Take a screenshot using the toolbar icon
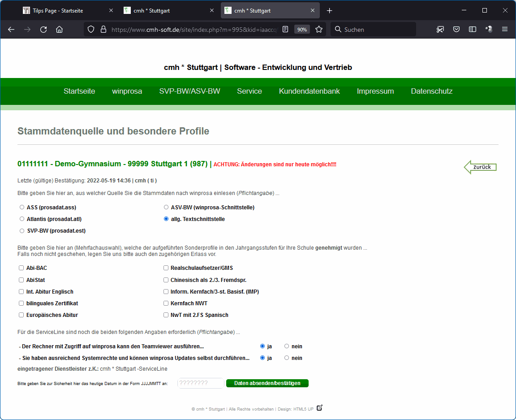This screenshot has height=420, width=516. click(440, 30)
